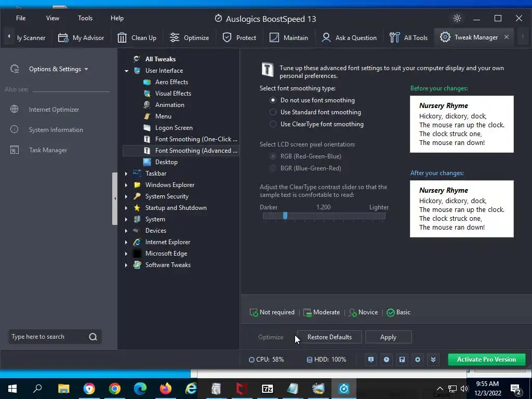The width and height of the screenshot is (532, 399).
Task: Expand the Software Tweaks tree node
Action: click(126, 265)
